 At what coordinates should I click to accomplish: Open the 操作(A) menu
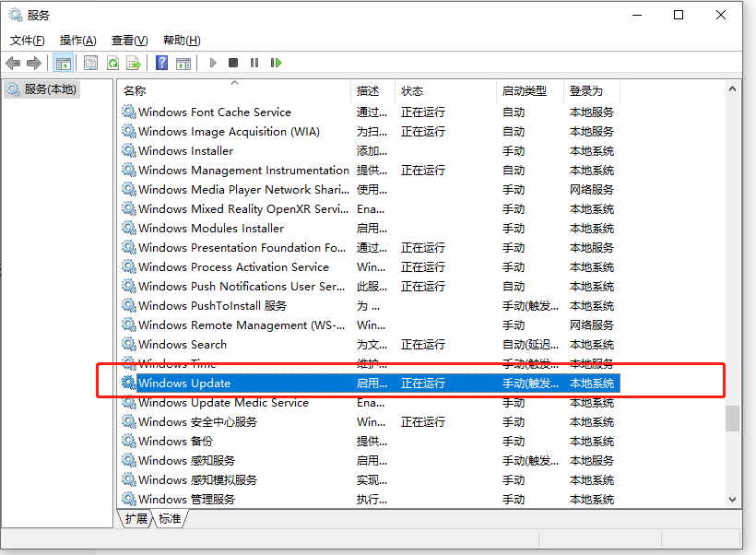pos(78,40)
